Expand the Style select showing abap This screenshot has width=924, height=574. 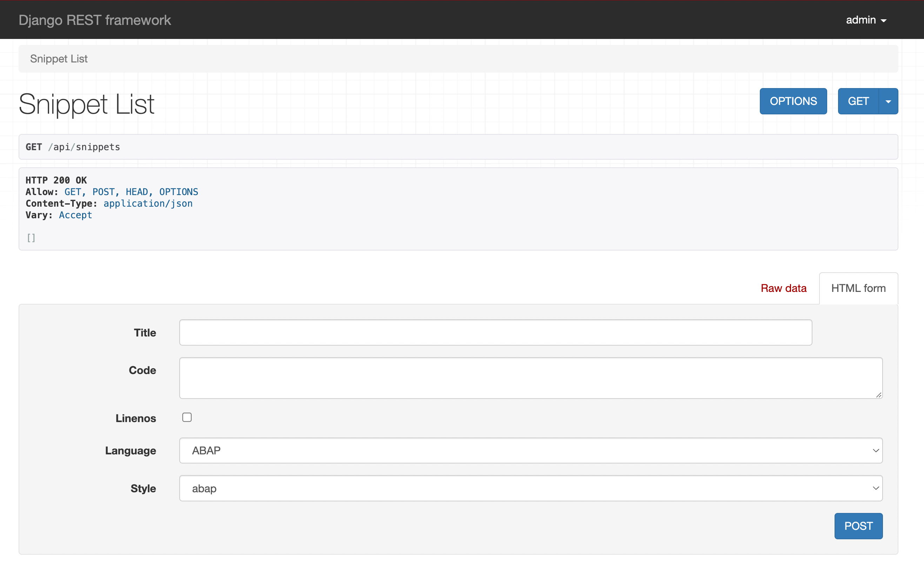[530, 488]
